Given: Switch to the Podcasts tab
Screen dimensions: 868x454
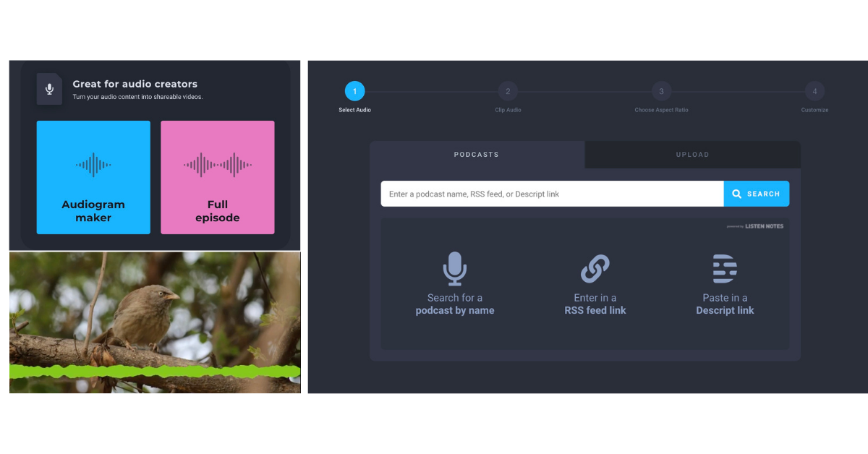Looking at the screenshot, I should tap(476, 155).
